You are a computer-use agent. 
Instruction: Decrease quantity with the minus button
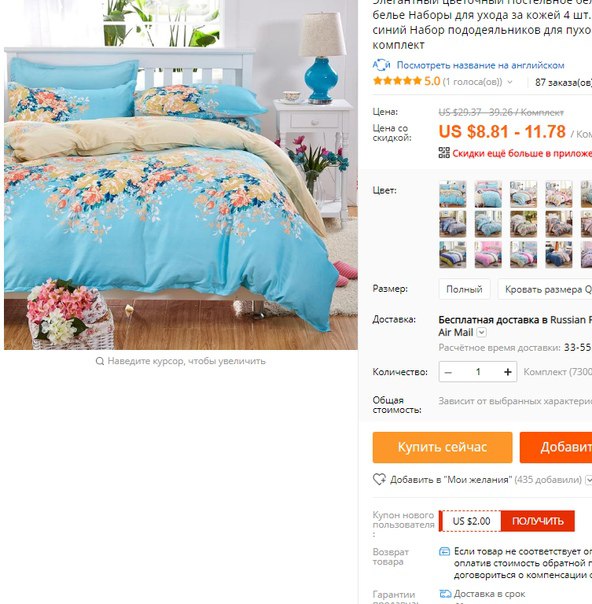448,372
